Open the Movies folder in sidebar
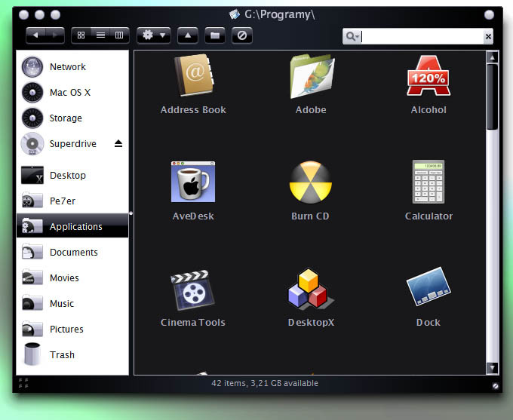This screenshot has width=513, height=420. (x=72, y=277)
